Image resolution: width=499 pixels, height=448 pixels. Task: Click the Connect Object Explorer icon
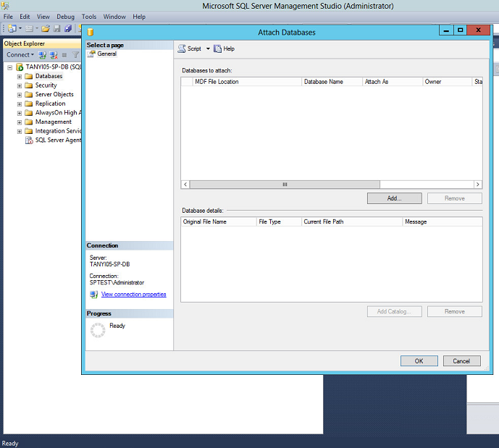click(x=43, y=55)
